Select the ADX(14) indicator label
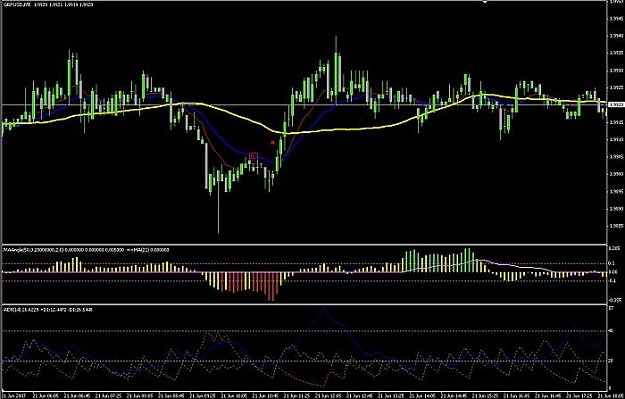This screenshot has height=399, width=625. click(x=48, y=309)
